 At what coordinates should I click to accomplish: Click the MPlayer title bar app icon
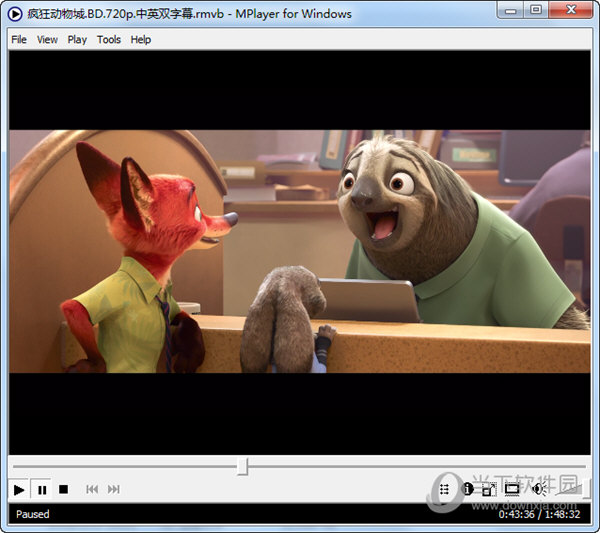click(x=16, y=14)
